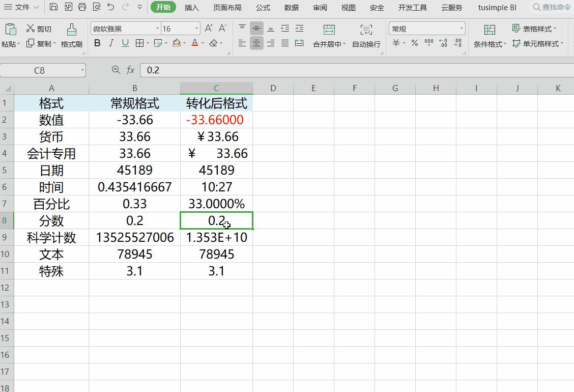The image size is (574, 392).
Task: Open the 公式 (Formulas) tab
Action: pyautogui.click(x=263, y=8)
